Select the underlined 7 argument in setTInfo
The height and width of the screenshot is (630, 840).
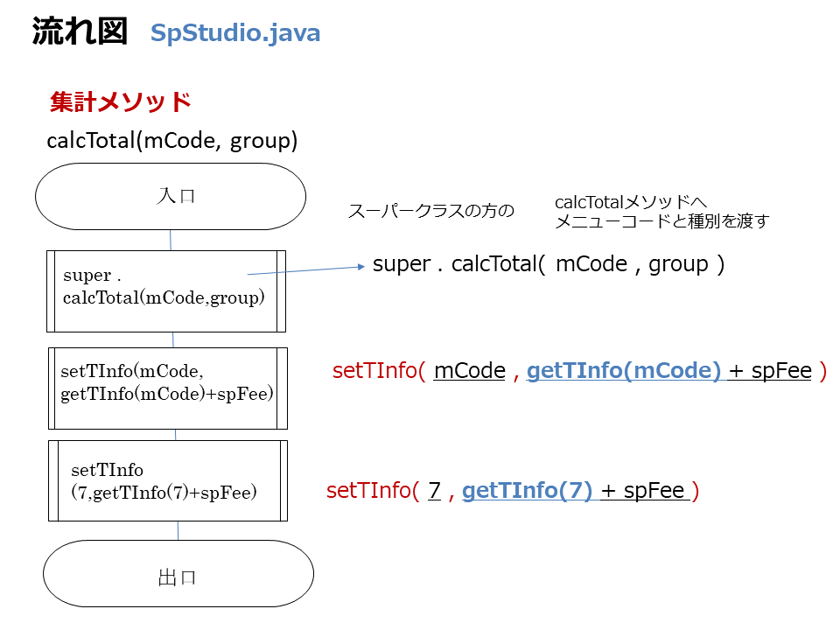pyautogui.click(x=435, y=490)
